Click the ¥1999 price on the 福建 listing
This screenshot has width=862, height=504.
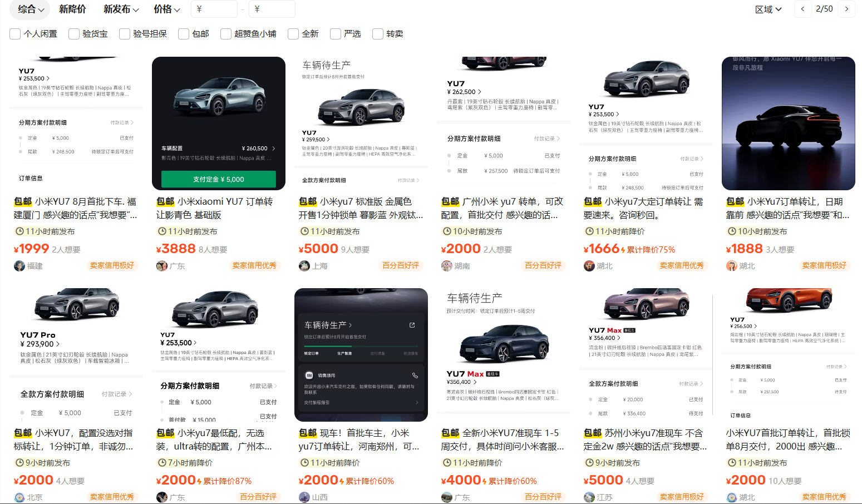point(31,249)
